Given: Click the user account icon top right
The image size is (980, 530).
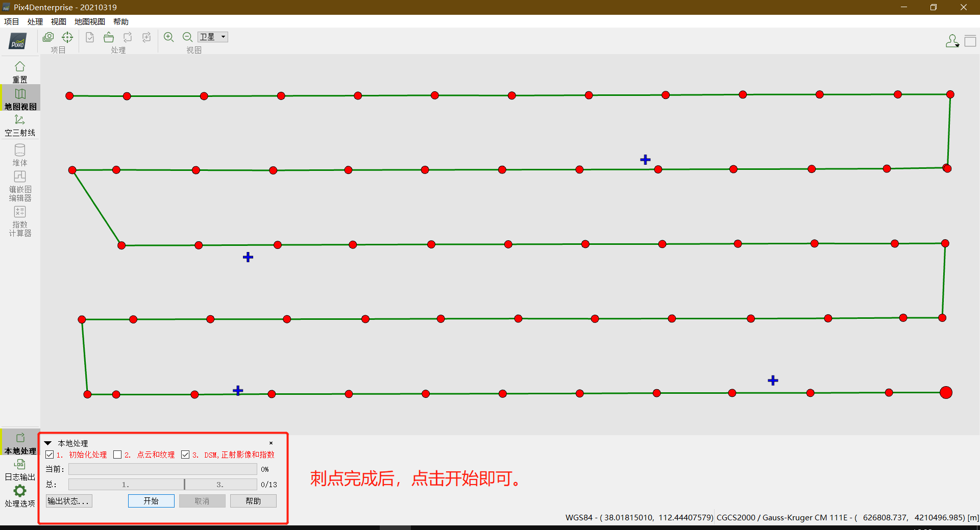Looking at the screenshot, I should (951, 40).
